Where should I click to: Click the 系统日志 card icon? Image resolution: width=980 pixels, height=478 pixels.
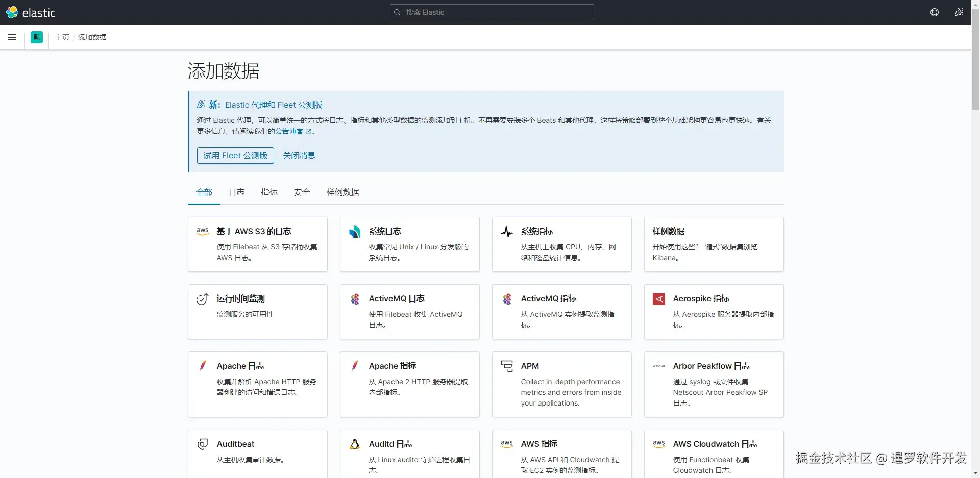(355, 232)
